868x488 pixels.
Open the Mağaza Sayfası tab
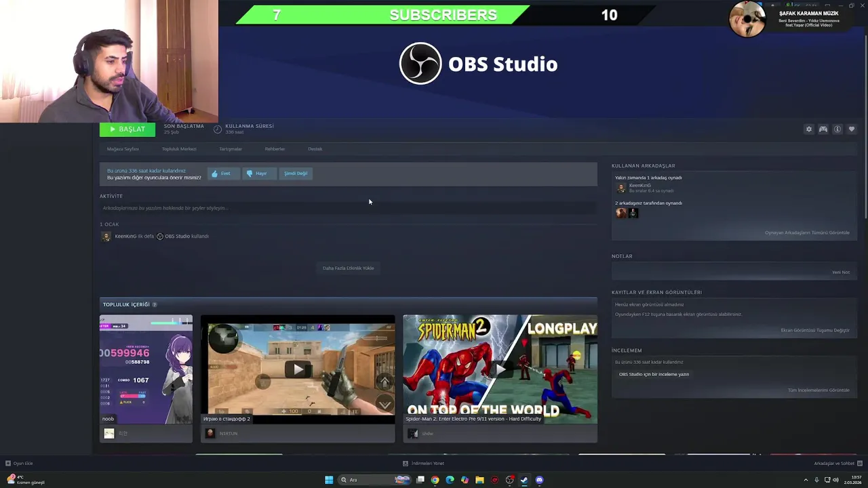[123, 149]
